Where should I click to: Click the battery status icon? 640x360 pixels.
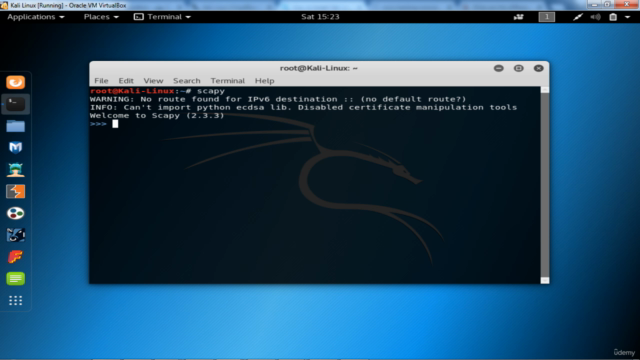pos(613,17)
